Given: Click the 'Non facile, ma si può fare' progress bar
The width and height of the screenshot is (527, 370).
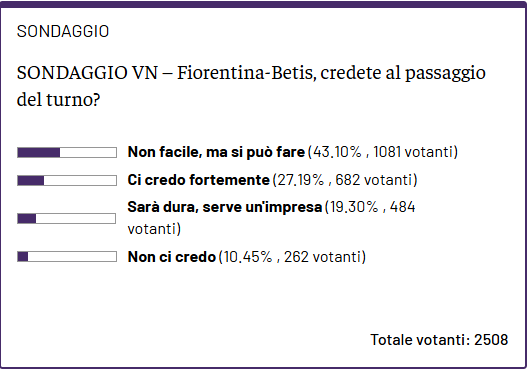Looking at the screenshot, I should [x=67, y=153].
